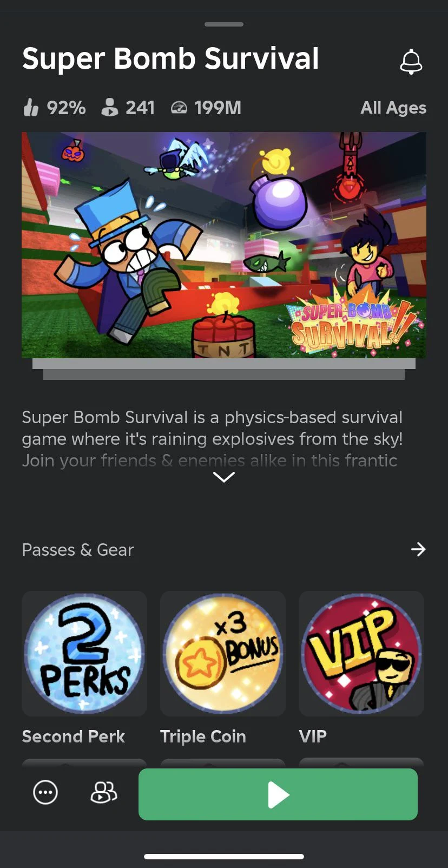This screenshot has height=868, width=448.
Task: Tap the game description text
Action: pyautogui.click(x=212, y=438)
